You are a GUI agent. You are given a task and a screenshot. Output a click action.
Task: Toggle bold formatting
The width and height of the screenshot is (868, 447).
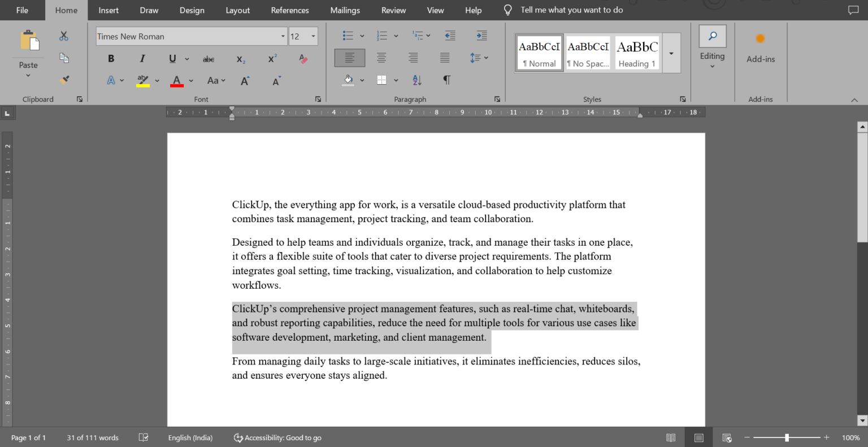(111, 58)
